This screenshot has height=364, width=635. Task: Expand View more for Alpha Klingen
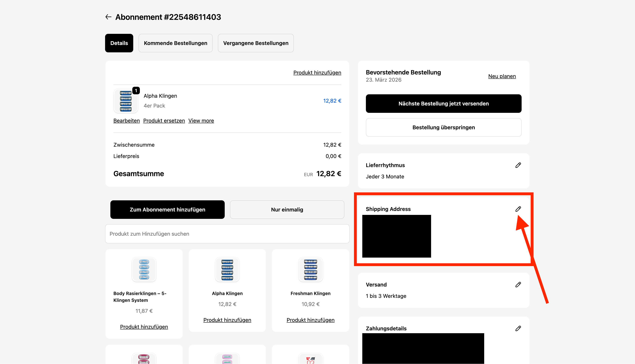[x=201, y=121]
